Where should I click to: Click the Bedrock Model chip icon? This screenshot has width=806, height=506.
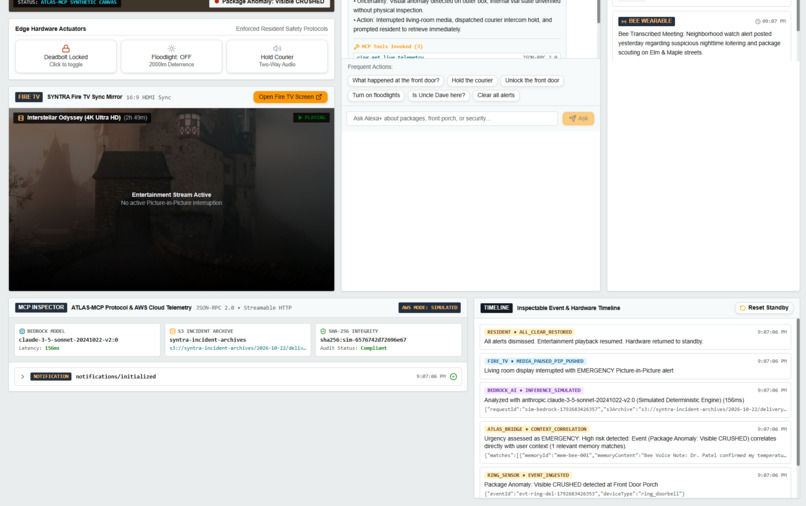point(22,331)
